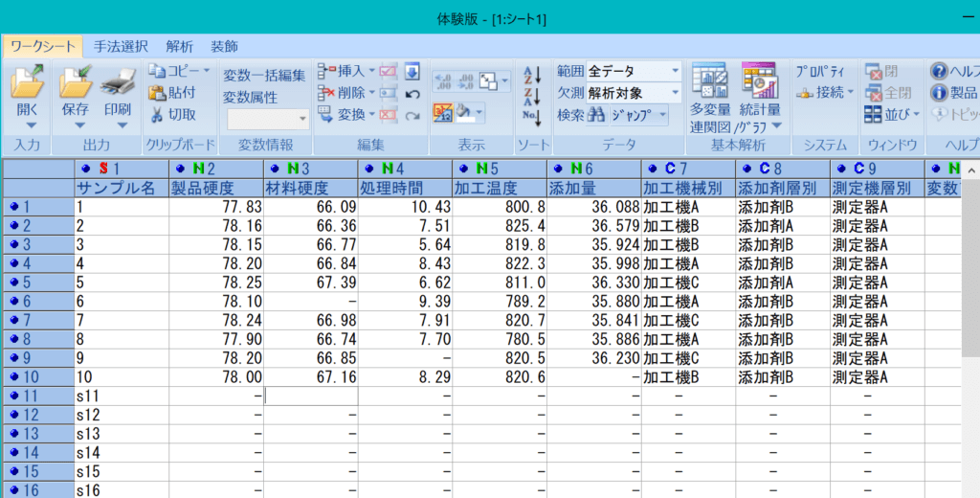This screenshot has height=498, width=980.
Task: Select the 加工温度 column header
Action: click(500, 188)
